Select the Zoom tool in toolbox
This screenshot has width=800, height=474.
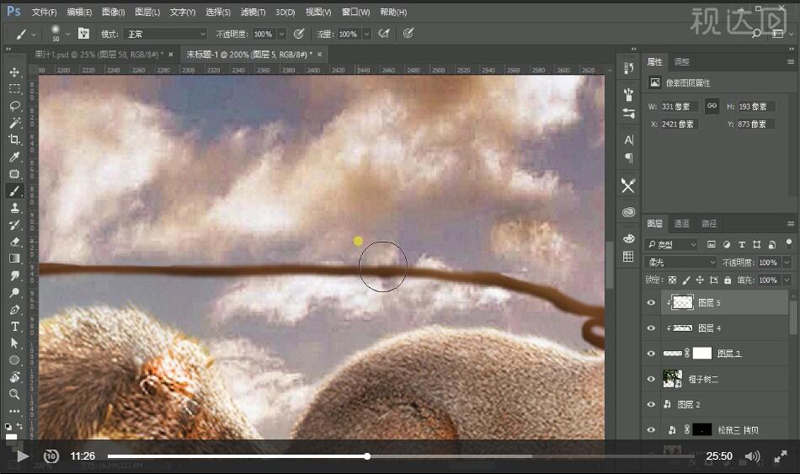[14, 394]
